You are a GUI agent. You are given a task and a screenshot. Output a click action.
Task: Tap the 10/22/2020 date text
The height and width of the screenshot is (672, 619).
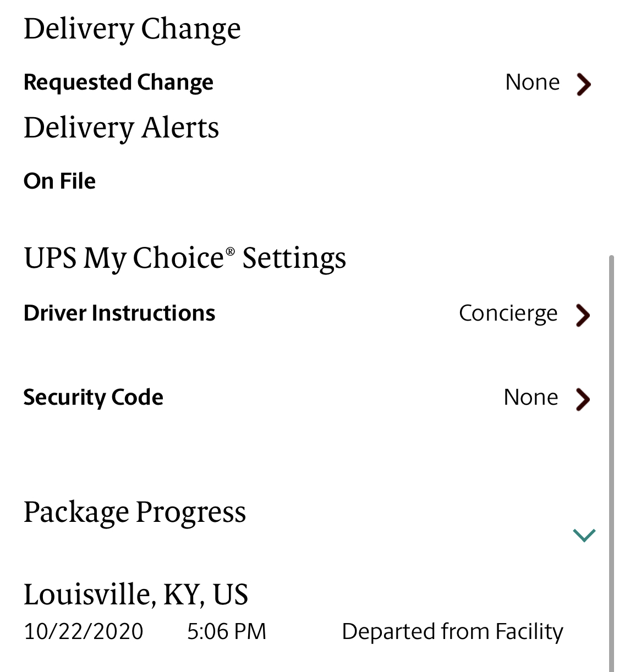tap(84, 631)
